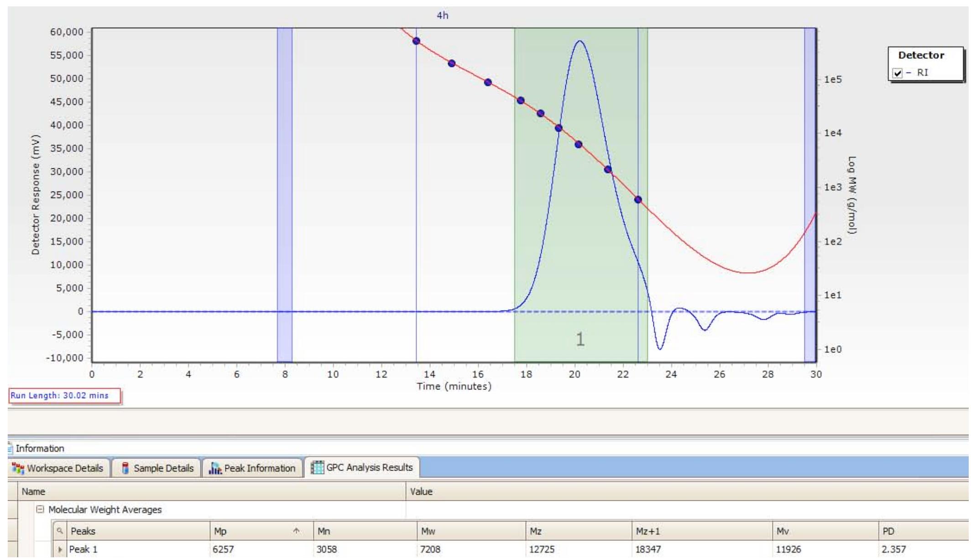
Task: Select the Peak 1 Mz value cell 12725
Action: (x=542, y=550)
